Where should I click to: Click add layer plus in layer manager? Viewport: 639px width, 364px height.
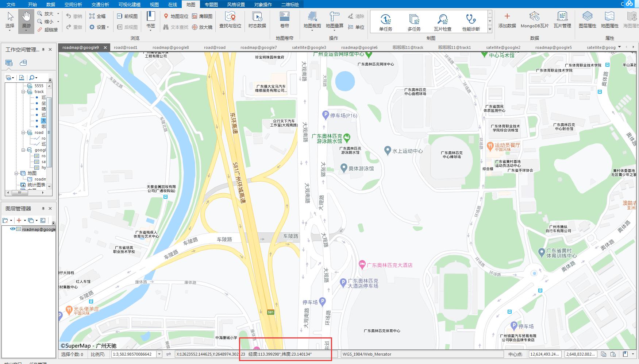click(x=19, y=220)
